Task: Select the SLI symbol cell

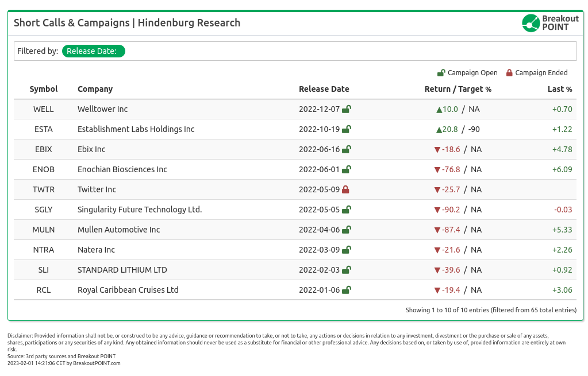Action: pyautogui.click(x=44, y=270)
